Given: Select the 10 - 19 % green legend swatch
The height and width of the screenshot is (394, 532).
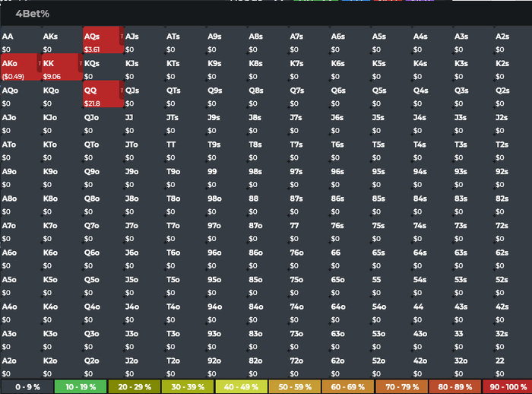Looking at the screenshot, I should 81,387.
